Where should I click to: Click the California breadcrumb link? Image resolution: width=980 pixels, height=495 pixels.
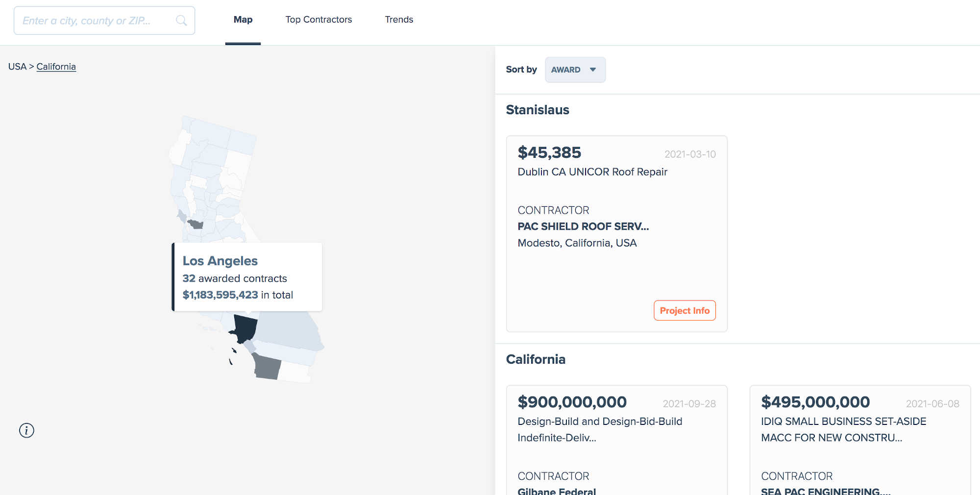[x=56, y=67]
